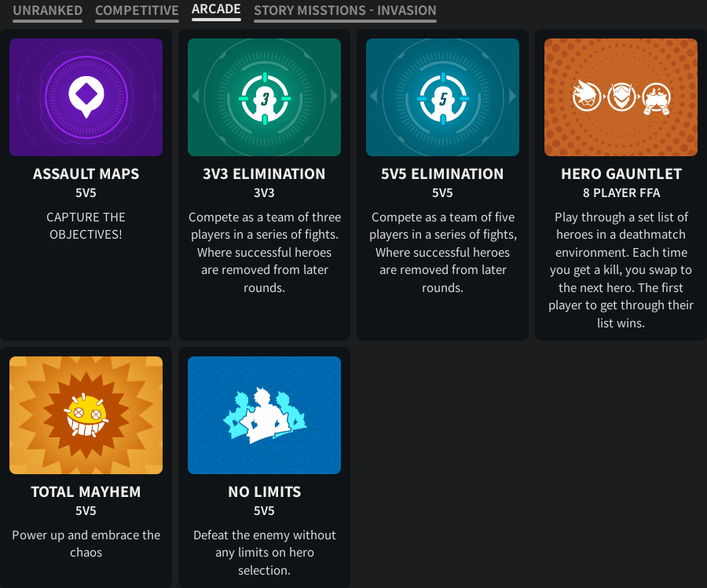This screenshot has width=707, height=588.
Task: Click the 5V5 subtitle under Total Mayhem
Action: click(86, 510)
